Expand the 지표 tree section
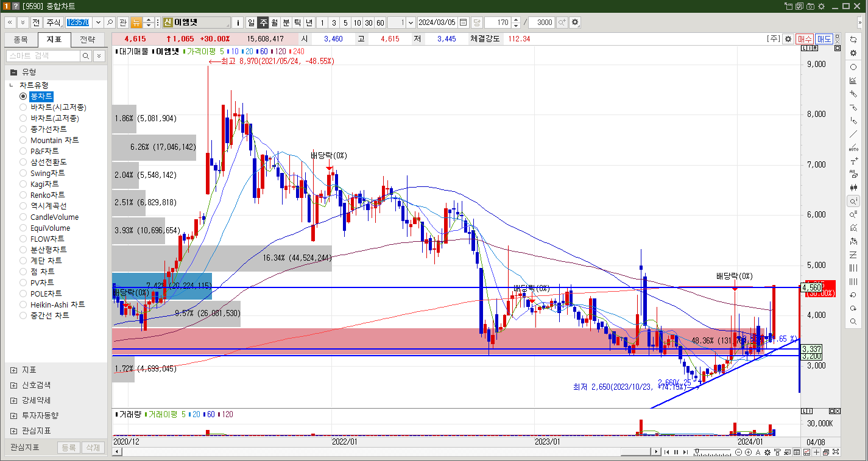868x461 pixels. pos(13,370)
